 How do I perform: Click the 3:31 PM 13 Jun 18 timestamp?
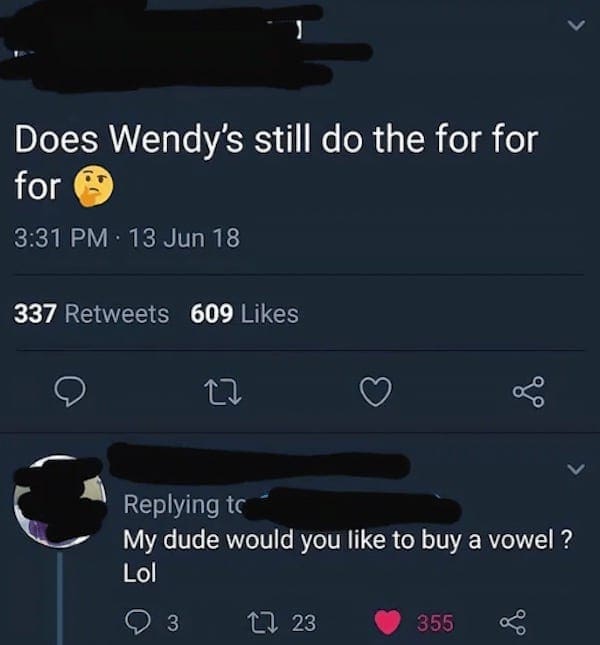click(127, 238)
